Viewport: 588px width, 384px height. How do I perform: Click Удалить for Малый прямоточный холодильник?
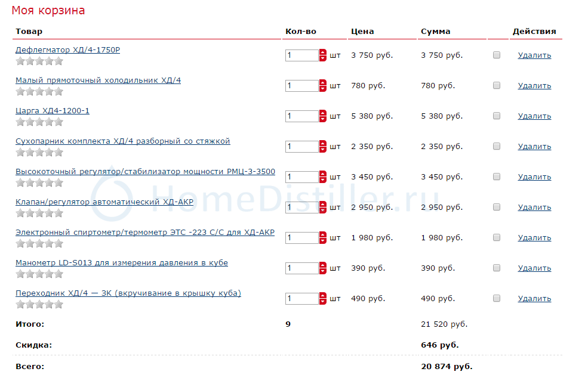[x=534, y=86]
